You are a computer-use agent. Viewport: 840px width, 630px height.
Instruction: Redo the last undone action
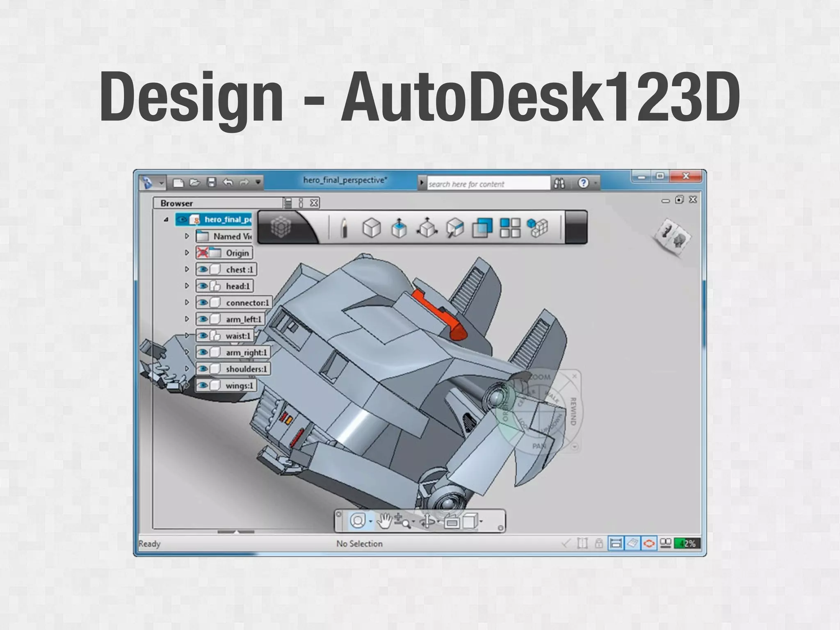click(x=244, y=182)
